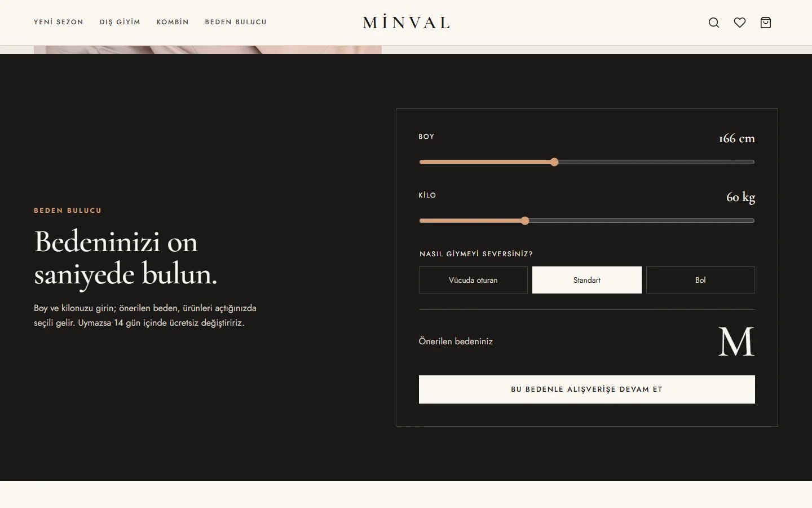Open Kombin menu item
This screenshot has height=508, width=812.
click(173, 22)
